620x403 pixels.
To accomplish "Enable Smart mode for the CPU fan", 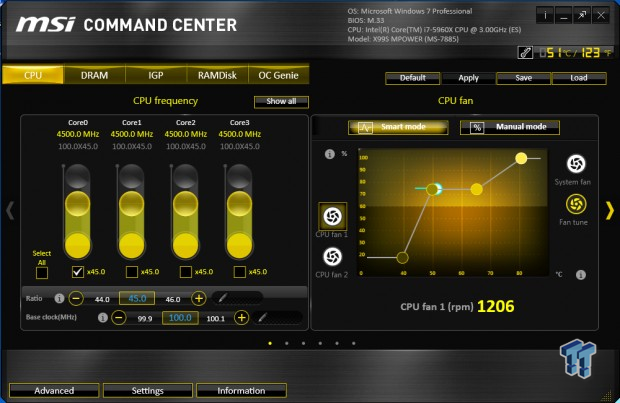I will [x=398, y=127].
